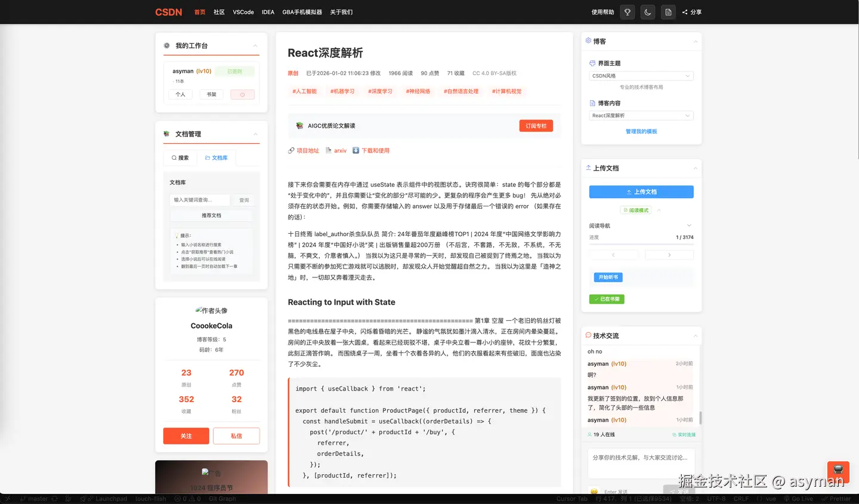Click the settings icon beside 博客 title
Image resolution: width=859 pixels, height=504 pixels.
[x=588, y=41]
